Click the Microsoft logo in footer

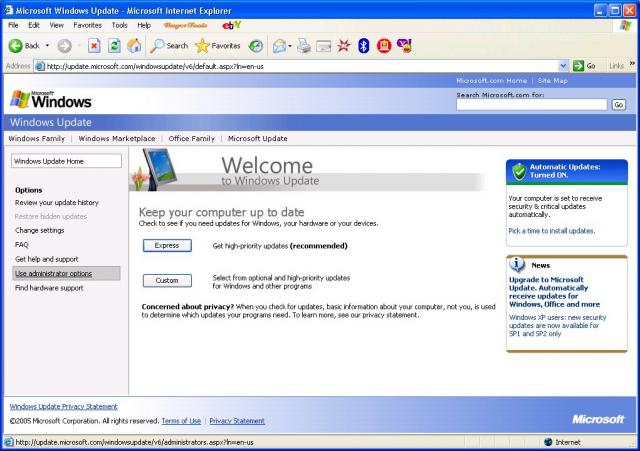tap(598, 420)
